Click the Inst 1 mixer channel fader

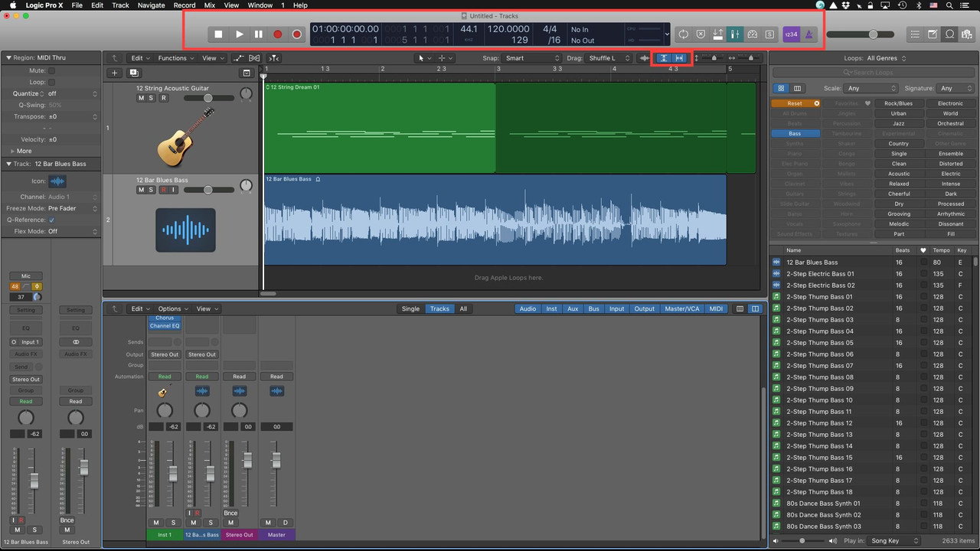click(x=172, y=474)
